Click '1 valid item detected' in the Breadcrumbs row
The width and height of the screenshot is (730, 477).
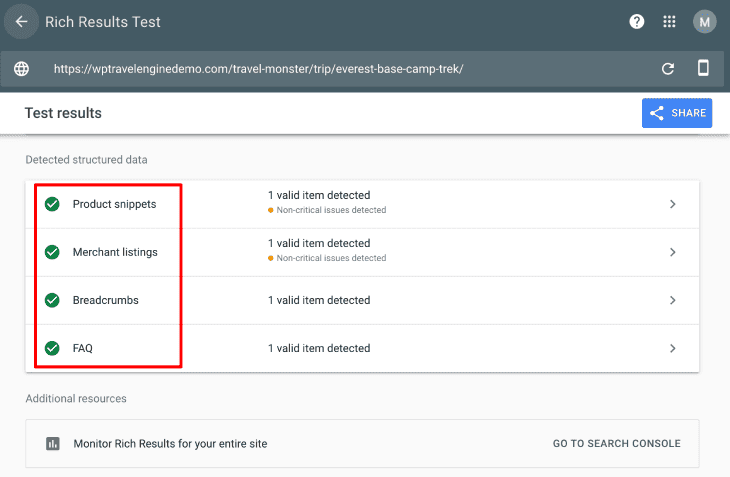[319, 300]
